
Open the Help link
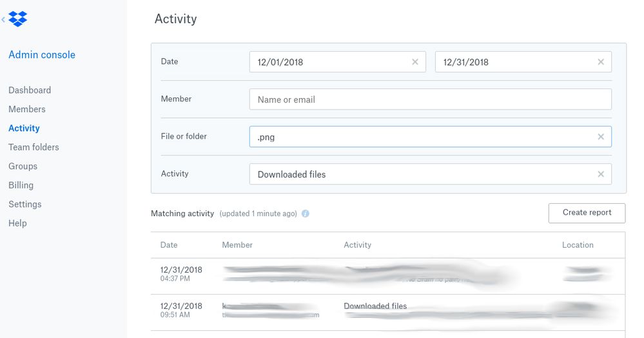coord(17,223)
